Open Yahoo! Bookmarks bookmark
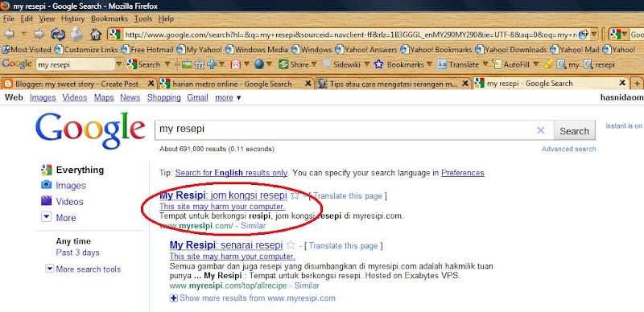This screenshot has height=312, width=644. (x=436, y=50)
